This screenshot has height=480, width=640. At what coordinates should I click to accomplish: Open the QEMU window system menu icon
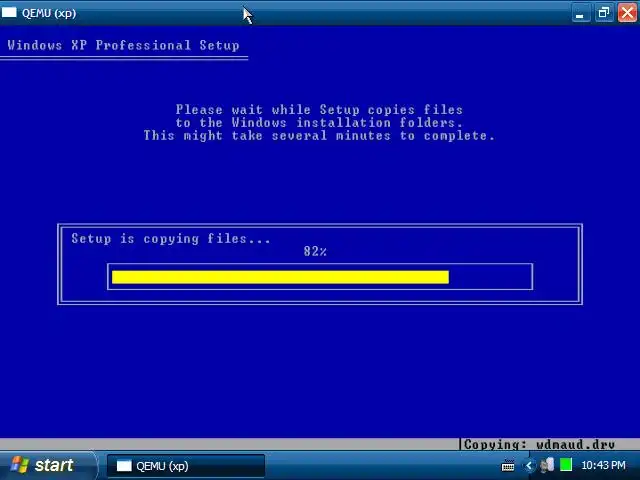coord(9,13)
